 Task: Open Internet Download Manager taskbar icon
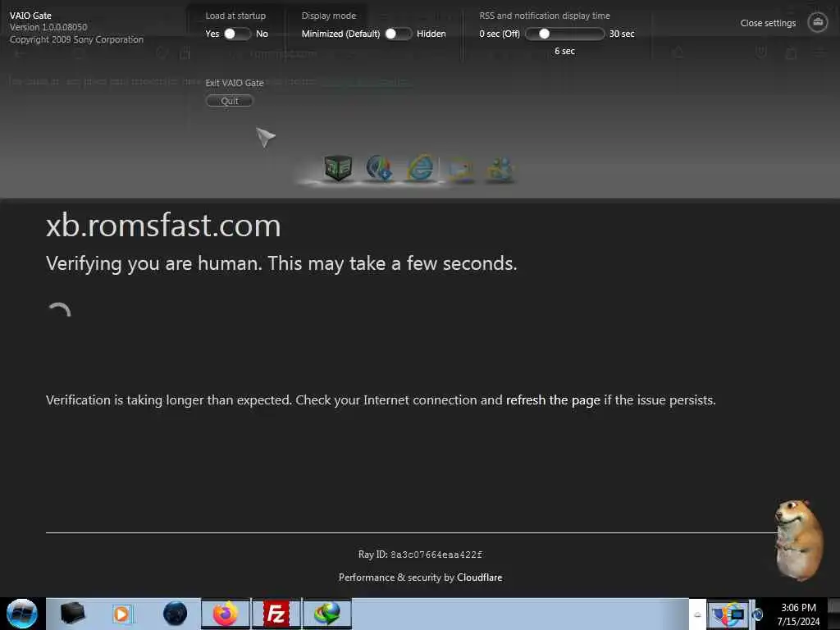(326, 614)
